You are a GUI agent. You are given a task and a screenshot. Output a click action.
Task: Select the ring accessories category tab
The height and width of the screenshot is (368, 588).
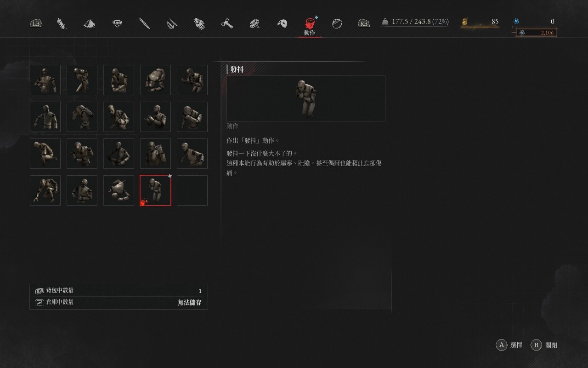click(337, 23)
